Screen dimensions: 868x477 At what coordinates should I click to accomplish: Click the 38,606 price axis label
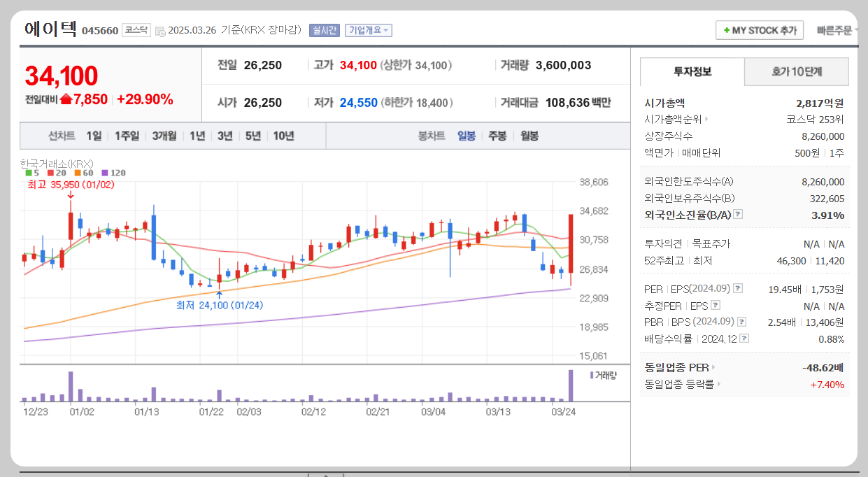(x=594, y=182)
